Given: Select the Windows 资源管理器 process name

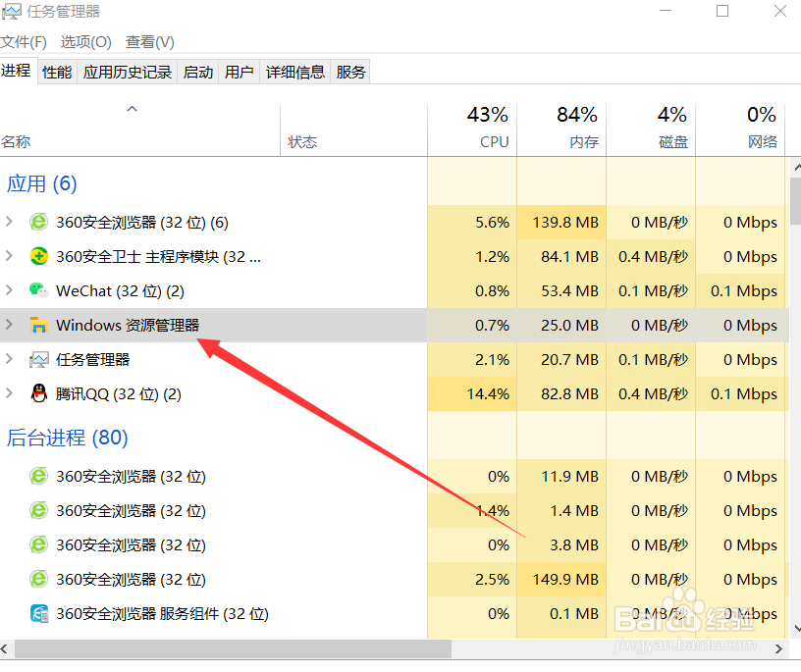Looking at the screenshot, I should [128, 325].
